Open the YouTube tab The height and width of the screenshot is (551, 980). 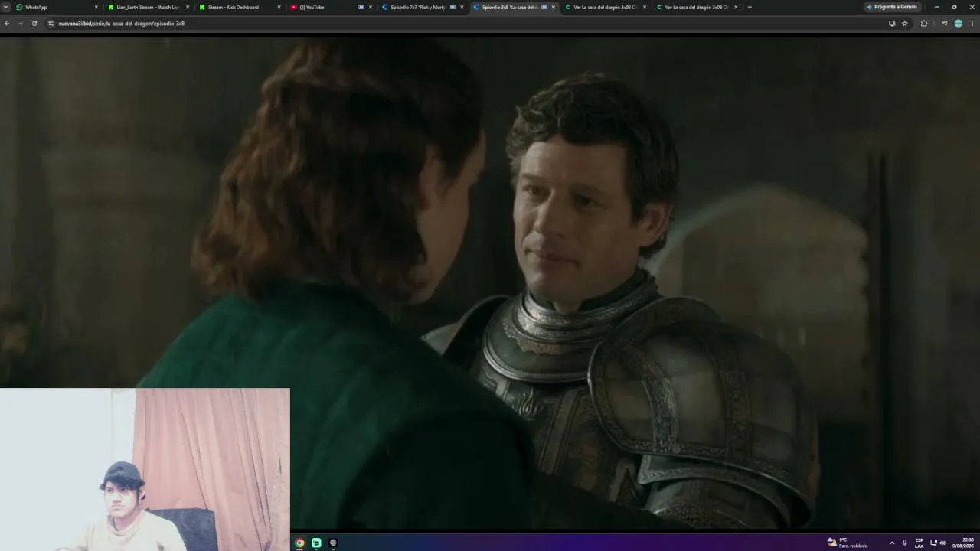[x=330, y=7]
